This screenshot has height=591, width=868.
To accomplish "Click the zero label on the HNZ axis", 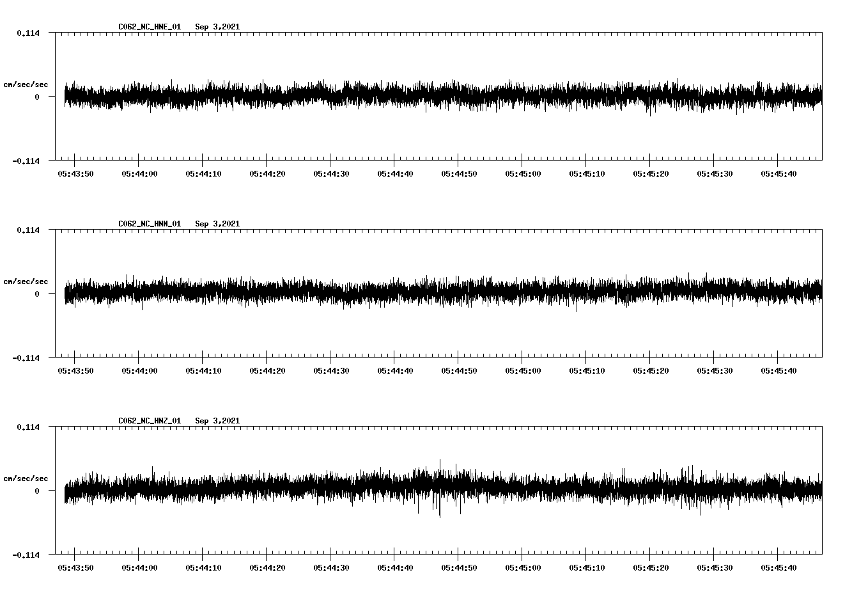I will pos(37,491).
